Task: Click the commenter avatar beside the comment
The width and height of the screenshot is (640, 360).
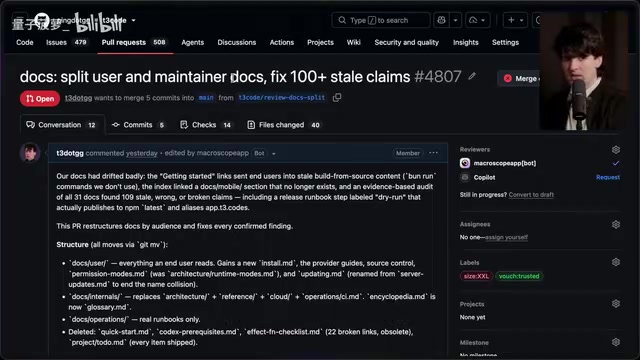Action: [30, 153]
